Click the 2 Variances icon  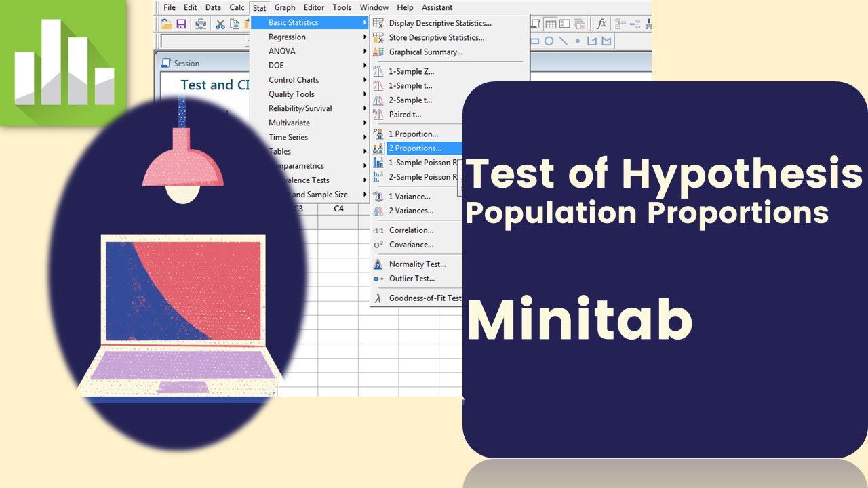(x=378, y=211)
